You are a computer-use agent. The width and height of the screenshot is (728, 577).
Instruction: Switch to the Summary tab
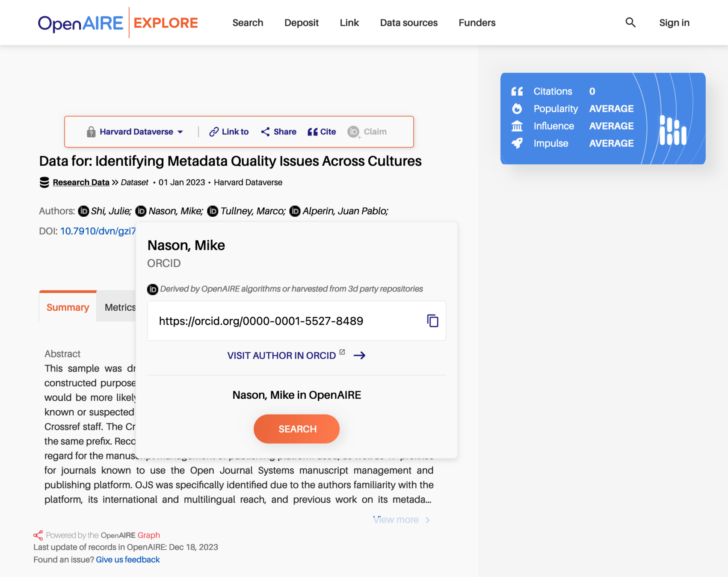coord(68,307)
